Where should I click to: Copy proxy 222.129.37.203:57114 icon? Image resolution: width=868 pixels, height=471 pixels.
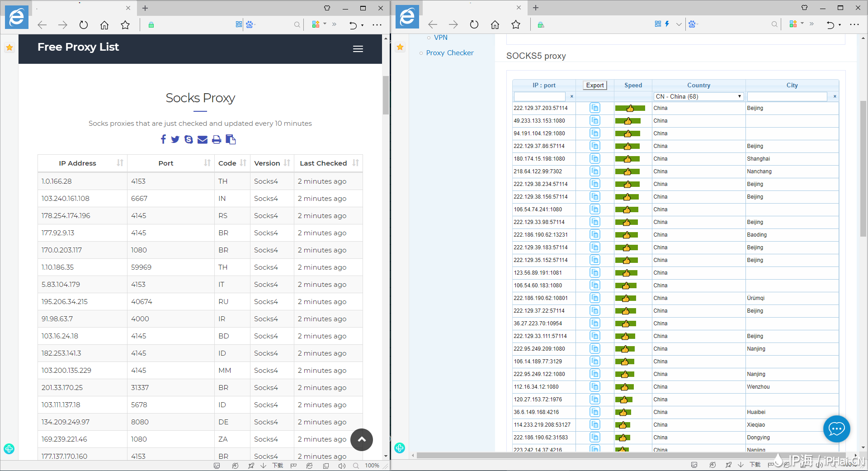594,108
